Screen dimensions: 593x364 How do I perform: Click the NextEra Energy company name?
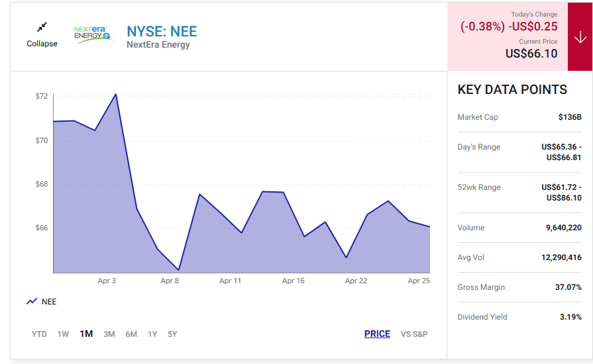tap(158, 45)
